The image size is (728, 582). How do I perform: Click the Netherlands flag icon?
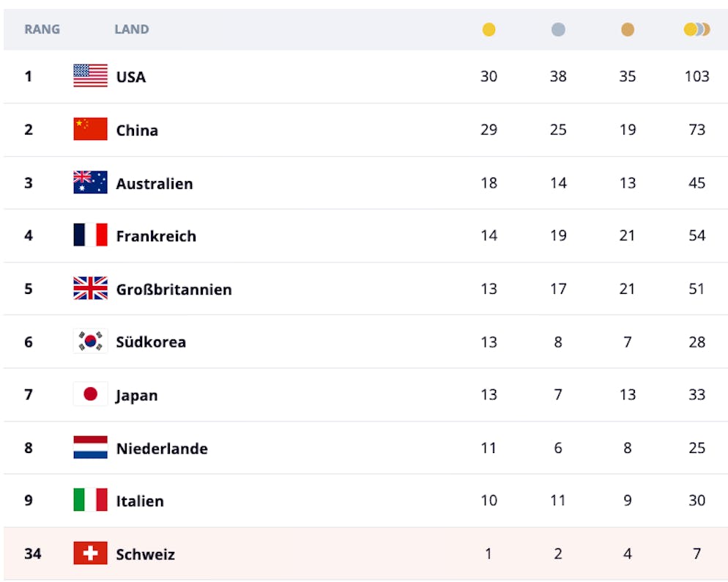90,448
